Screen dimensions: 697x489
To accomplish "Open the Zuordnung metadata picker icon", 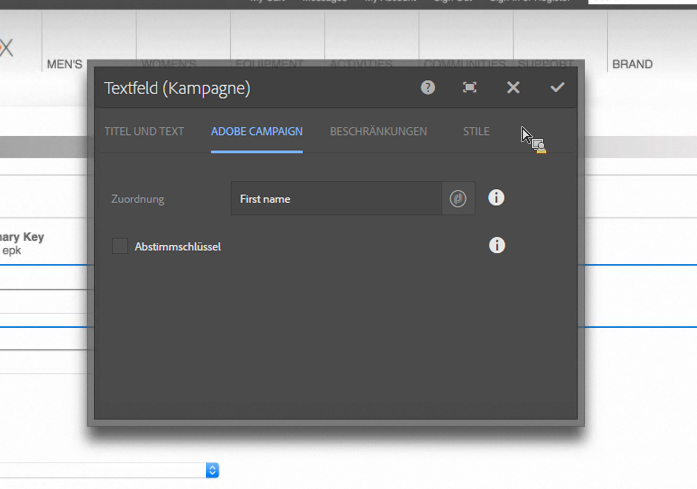I will point(458,198).
